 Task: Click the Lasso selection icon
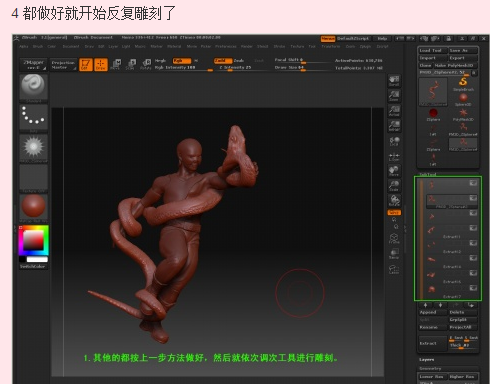(394, 269)
